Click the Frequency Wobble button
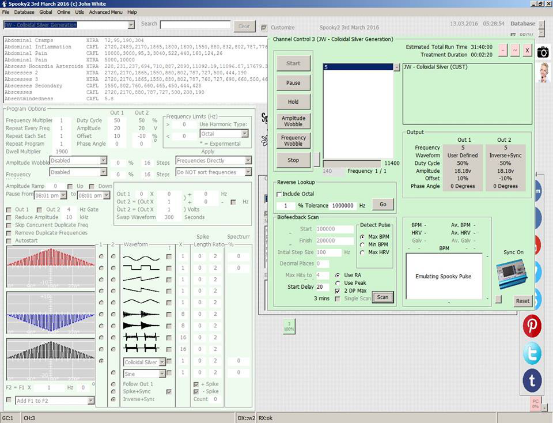The image size is (553, 423). point(293,141)
